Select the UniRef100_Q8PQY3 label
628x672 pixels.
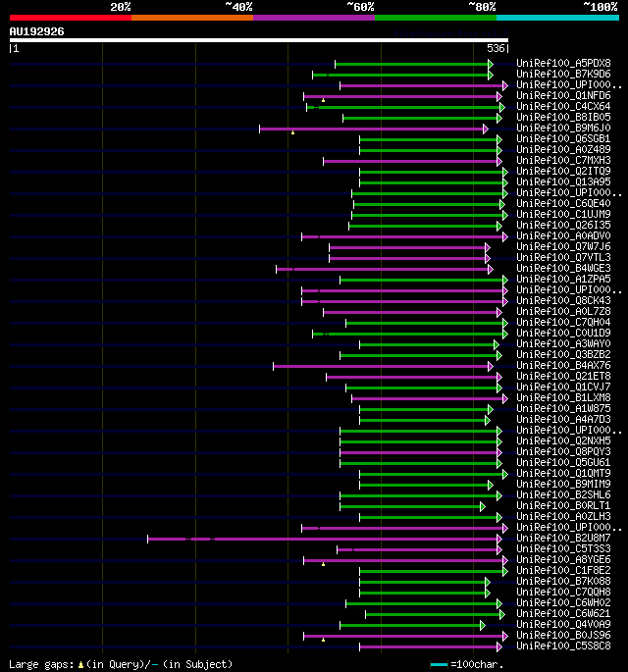coord(563,451)
